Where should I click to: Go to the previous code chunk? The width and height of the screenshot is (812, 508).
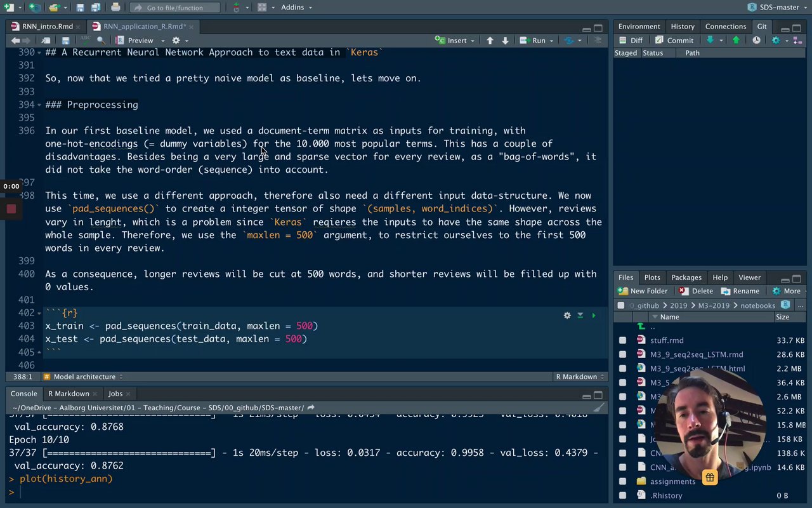click(x=490, y=41)
